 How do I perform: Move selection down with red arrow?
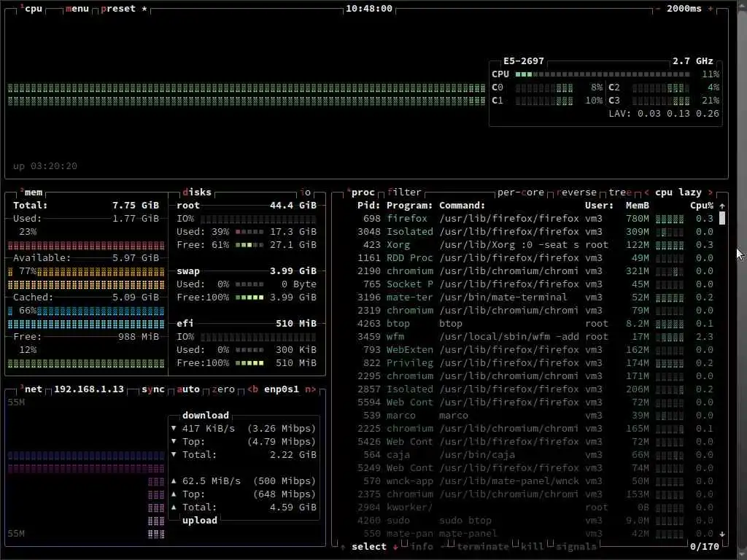395,547
